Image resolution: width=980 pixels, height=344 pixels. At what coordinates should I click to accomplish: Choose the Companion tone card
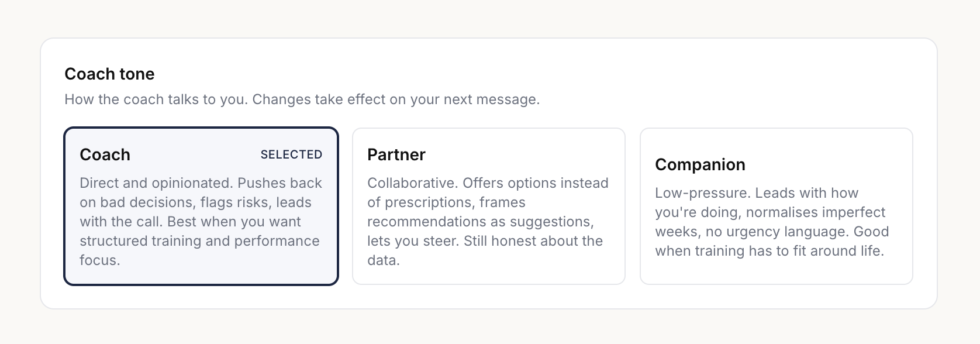point(776,206)
